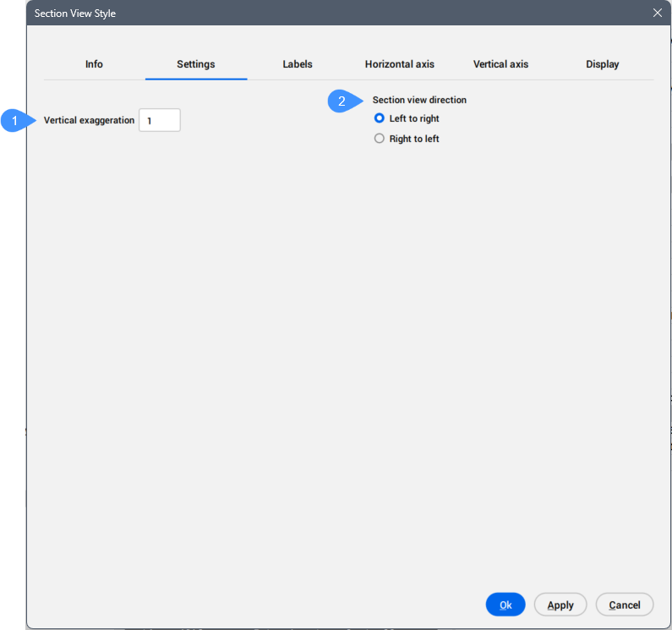Viewport: 672px width, 630px height.
Task: Apply the section view style changes
Action: tap(560, 605)
